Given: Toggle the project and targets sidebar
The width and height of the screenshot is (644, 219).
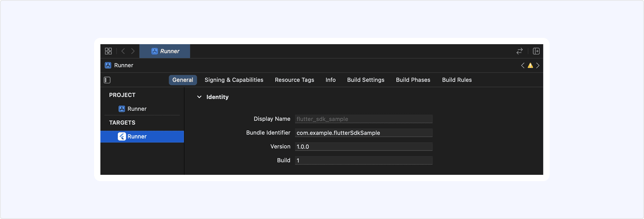Looking at the screenshot, I should pyautogui.click(x=107, y=80).
